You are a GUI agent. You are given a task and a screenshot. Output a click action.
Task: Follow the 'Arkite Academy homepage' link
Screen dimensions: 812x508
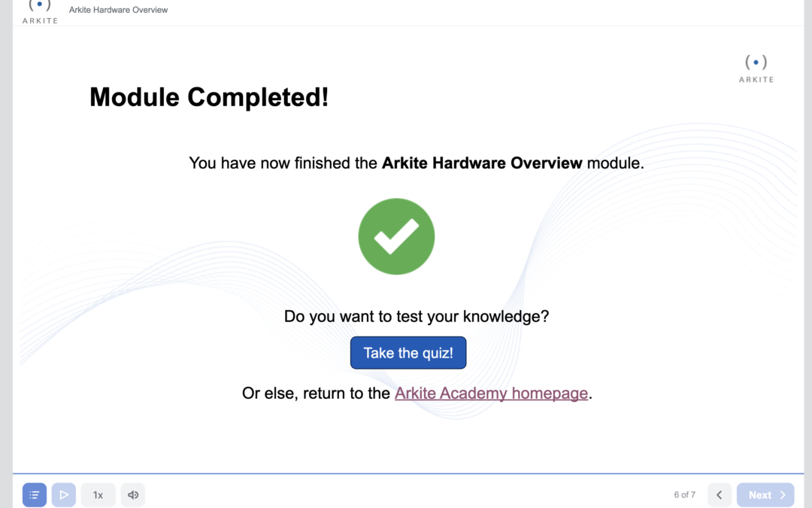(492, 393)
